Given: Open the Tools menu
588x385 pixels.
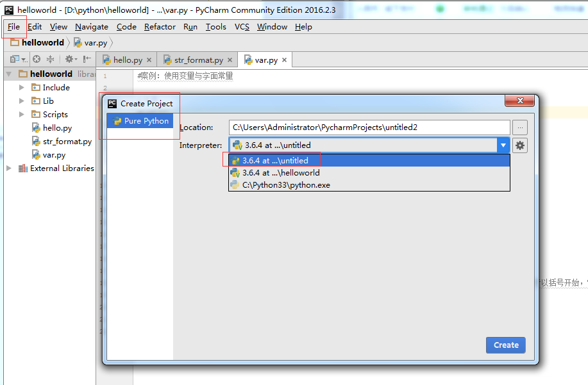Looking at the screenshot, I should pyautogui.click(x=215, y=27).
